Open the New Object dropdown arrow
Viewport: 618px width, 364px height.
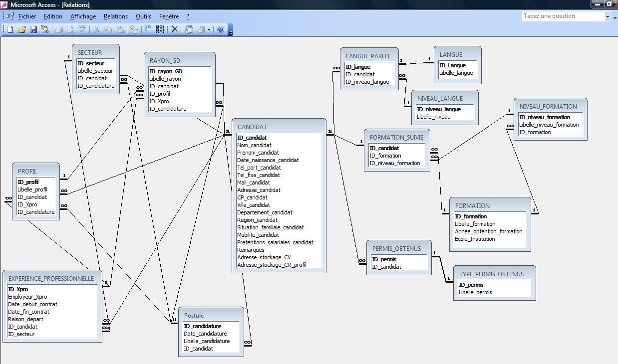click(x=209, y=29)
